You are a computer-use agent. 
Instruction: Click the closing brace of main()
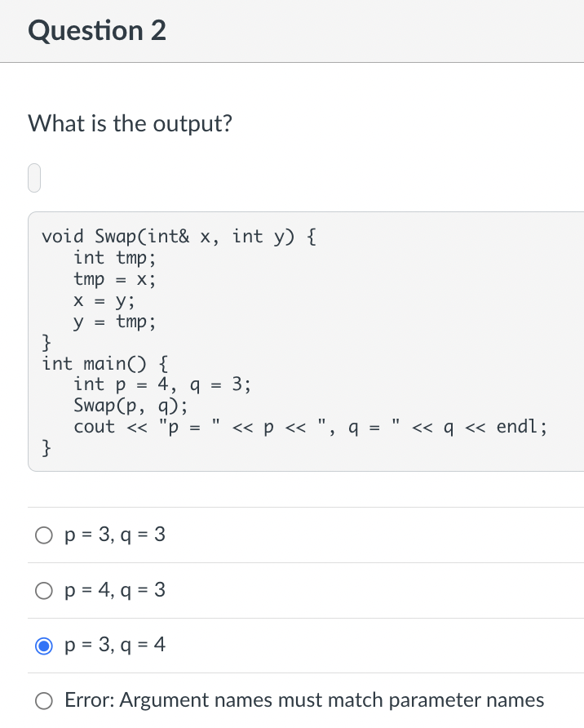pos(46,447)
